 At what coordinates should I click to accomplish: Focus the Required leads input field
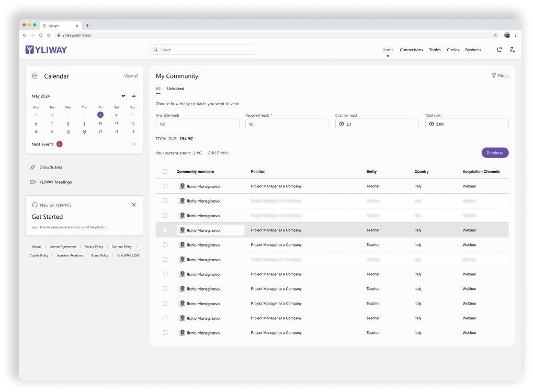[287, 124]
